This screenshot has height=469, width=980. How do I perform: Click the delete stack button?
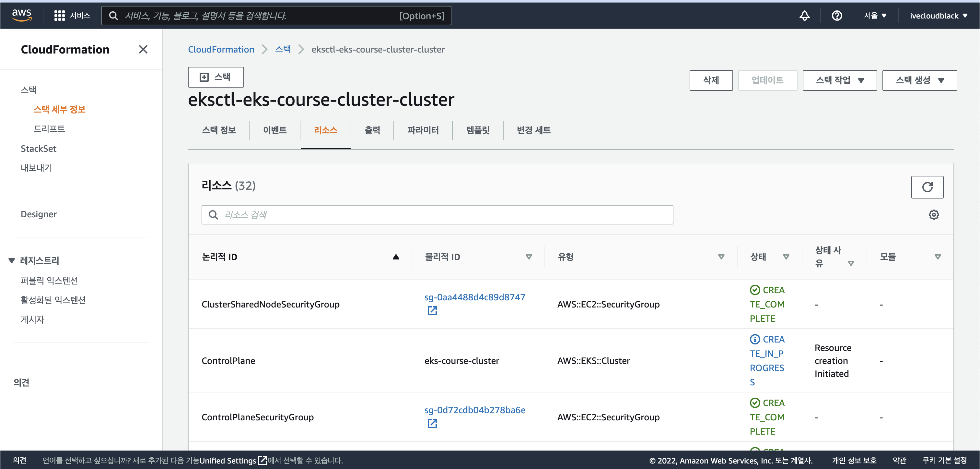coord(711,80)
